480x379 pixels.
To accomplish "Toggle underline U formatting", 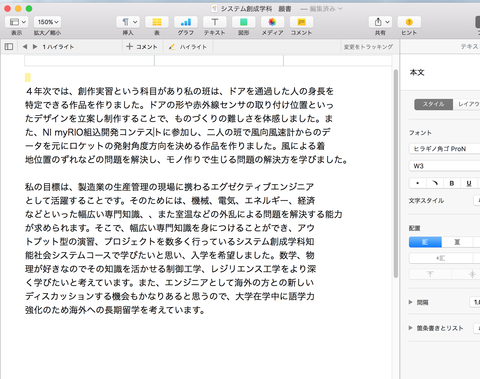I will pos(469,183).
